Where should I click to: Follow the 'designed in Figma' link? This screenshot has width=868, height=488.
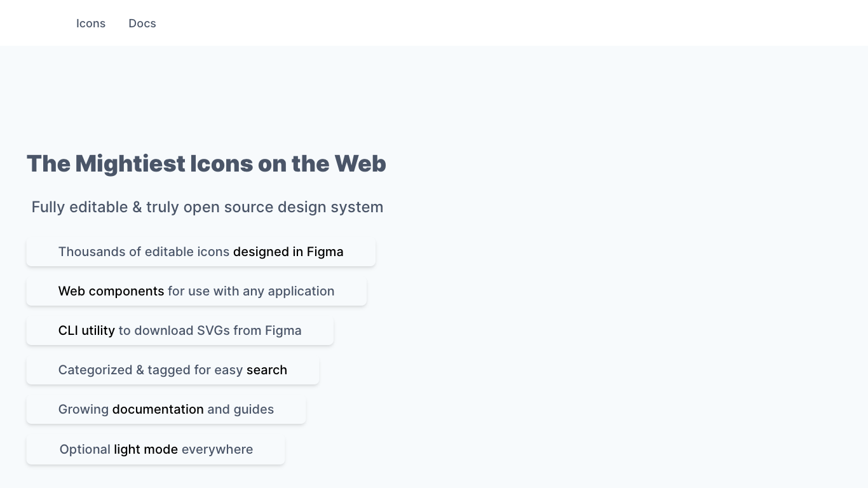tap(288, 252)
